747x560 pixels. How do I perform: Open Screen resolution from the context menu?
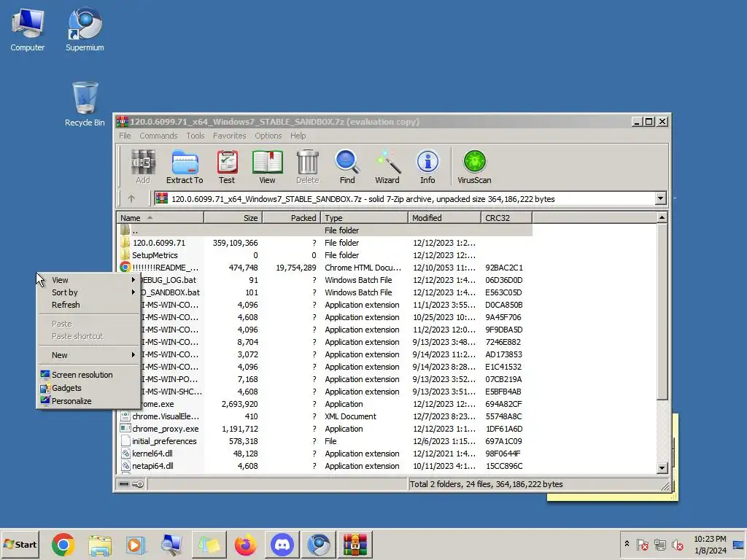88,375
